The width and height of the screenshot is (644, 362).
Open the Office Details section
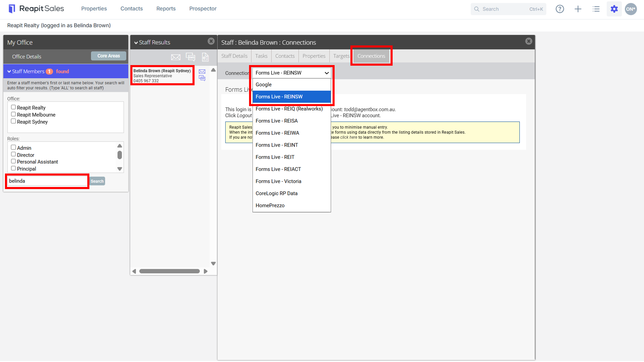(x=27, y=57)
